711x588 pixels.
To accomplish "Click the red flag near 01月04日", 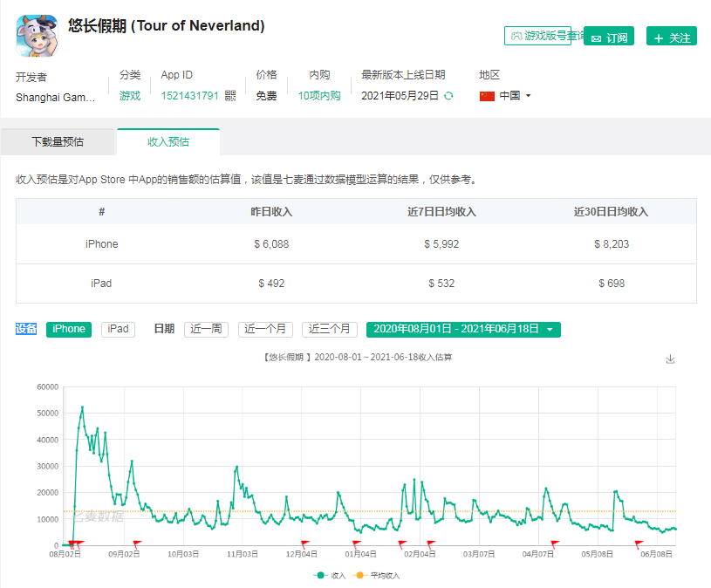I will (x=357, y=544).
